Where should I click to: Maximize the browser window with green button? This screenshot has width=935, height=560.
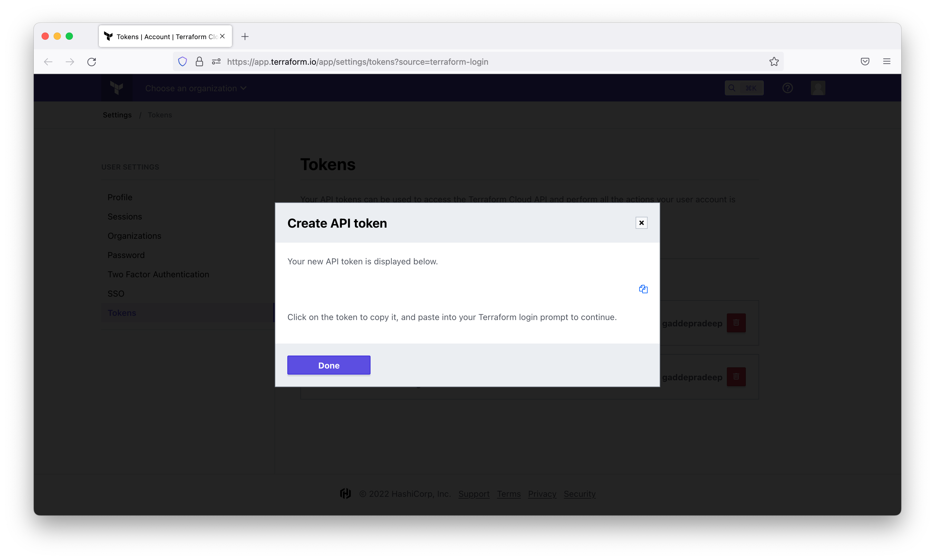(69, 36)
